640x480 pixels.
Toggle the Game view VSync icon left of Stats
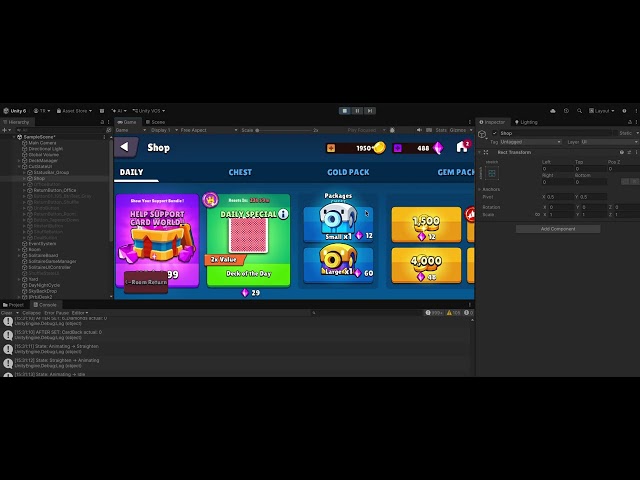[x=429, y=130]
